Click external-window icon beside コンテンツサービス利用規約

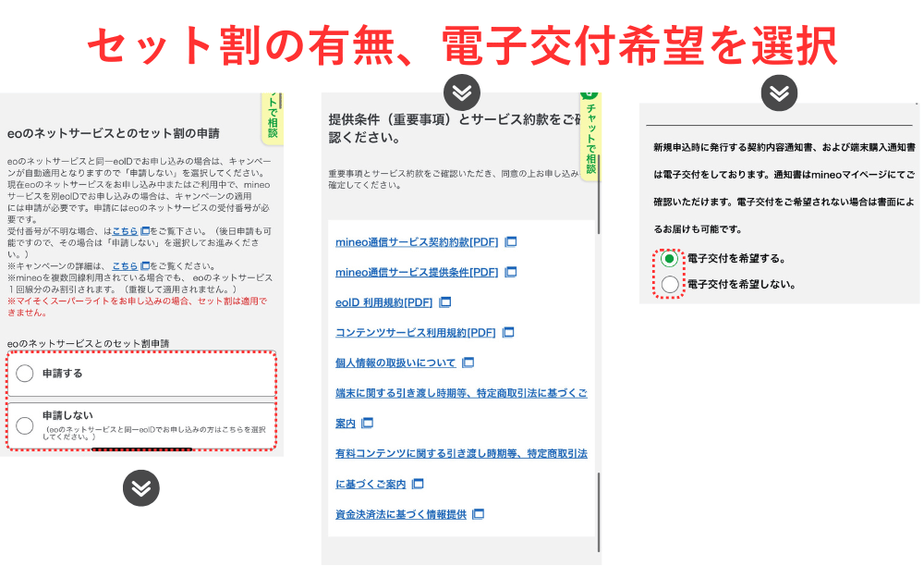508,333
